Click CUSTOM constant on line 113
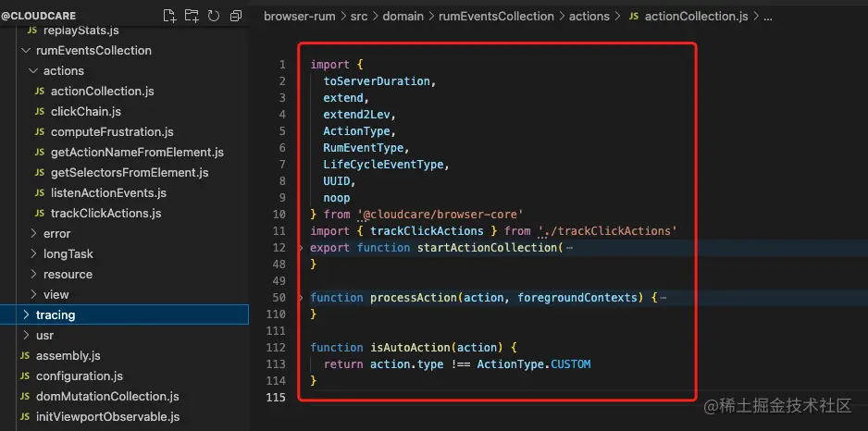Screen dimensions: 868x431 [571, 364]
